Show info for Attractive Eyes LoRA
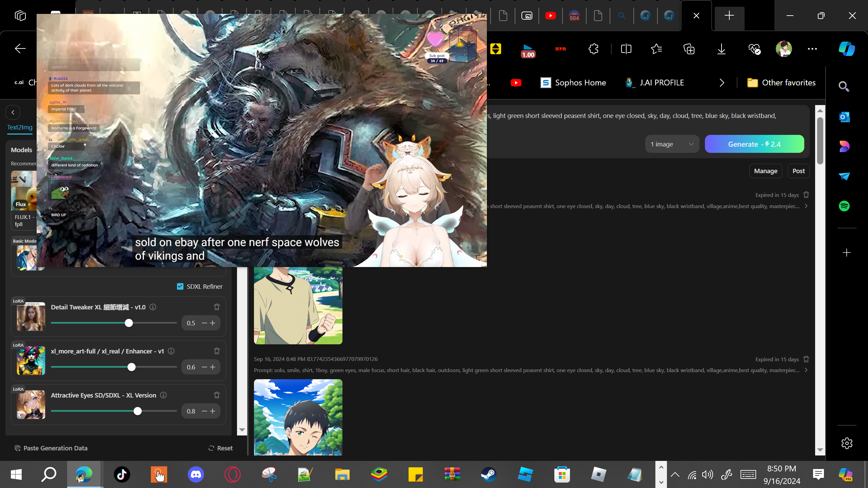868x488 pixels. point(163,395)
